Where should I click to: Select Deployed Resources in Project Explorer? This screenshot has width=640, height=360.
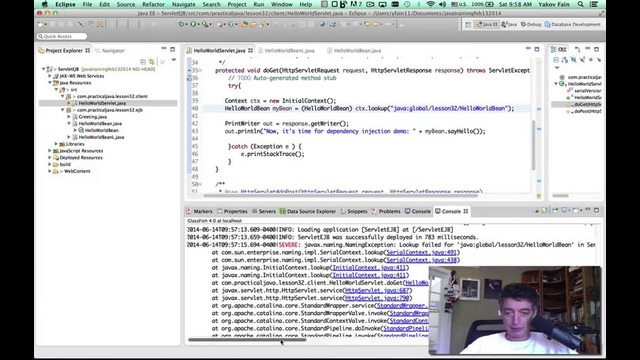coord(81,158)
